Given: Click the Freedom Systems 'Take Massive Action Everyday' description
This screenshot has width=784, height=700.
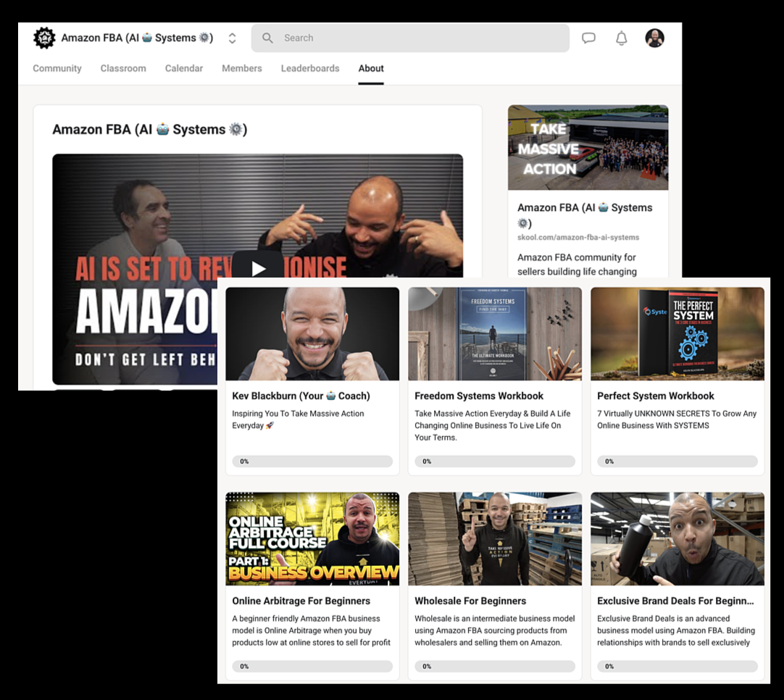Looking at the screenshot, I should click(x=493, y=425).
